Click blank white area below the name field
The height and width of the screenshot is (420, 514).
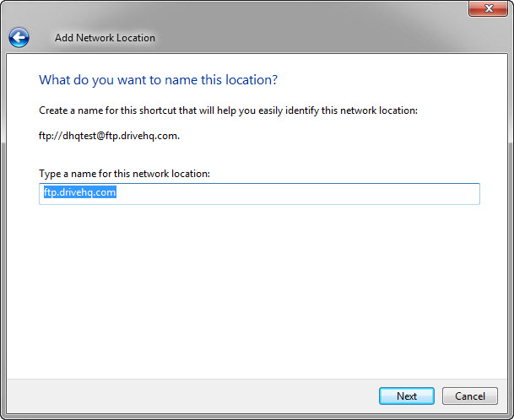pos(253,287)
